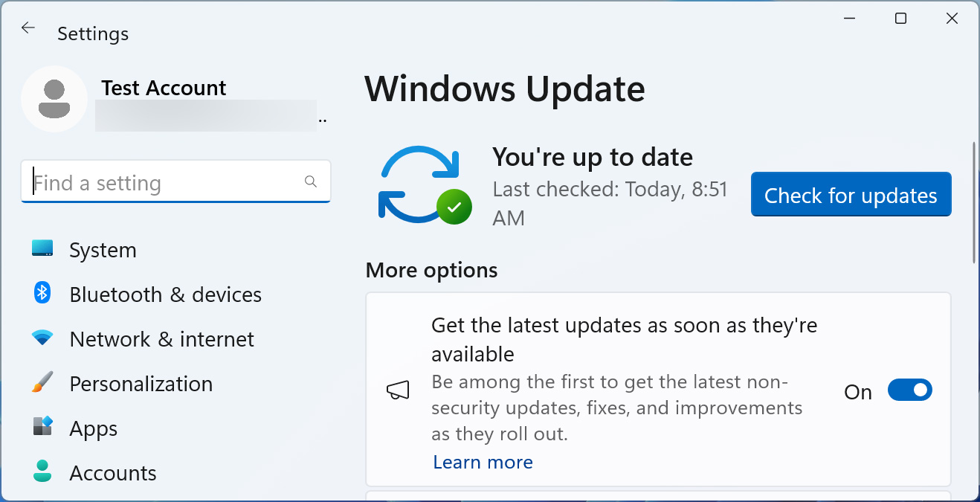This screenshot has width=980, height=502.
Task: Click the Personalization paintbrush icon
Action: click(42, 383)
